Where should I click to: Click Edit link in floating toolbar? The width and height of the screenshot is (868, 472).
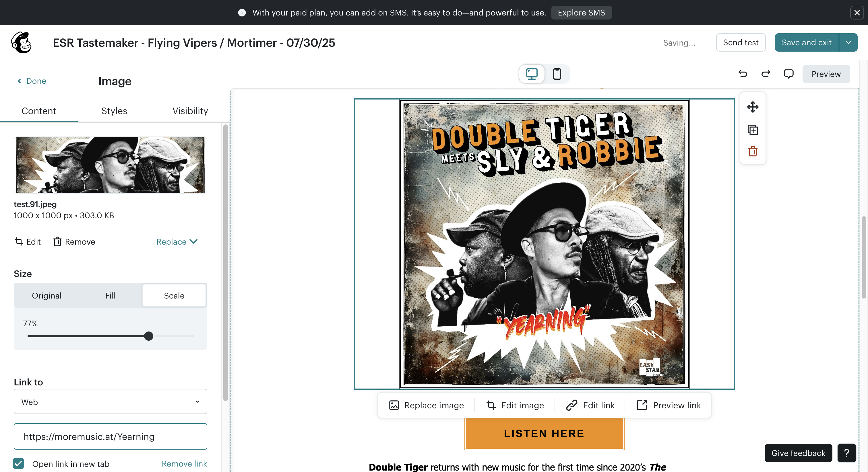coord(590,405)
